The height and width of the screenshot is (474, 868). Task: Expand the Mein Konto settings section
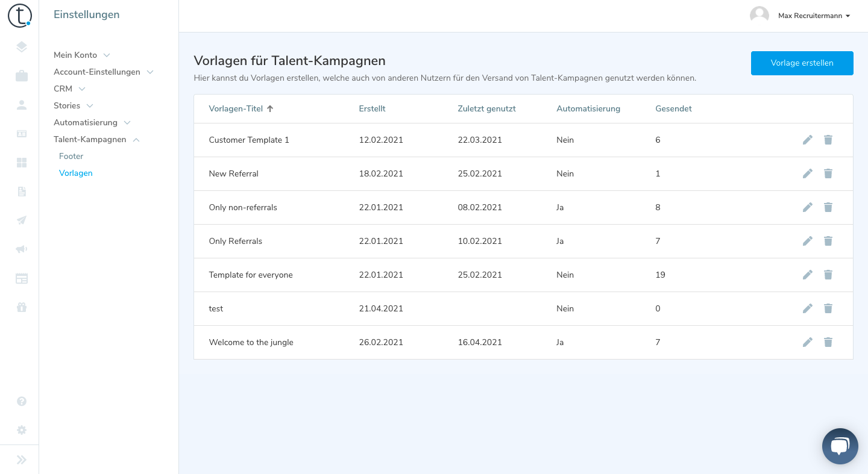(x=81, y=55)
